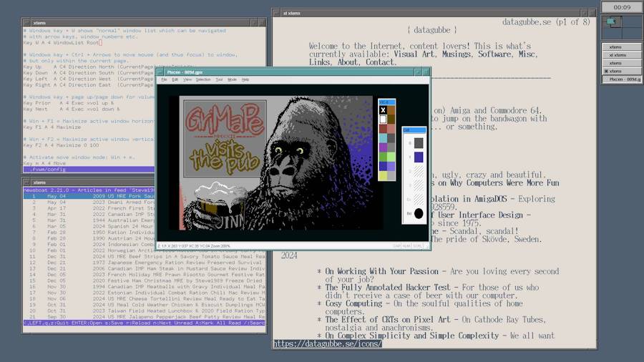The height and width of the screenshot is (362, 644).
Task: Open 'Cosy Computing' article link
Action: 353,303
